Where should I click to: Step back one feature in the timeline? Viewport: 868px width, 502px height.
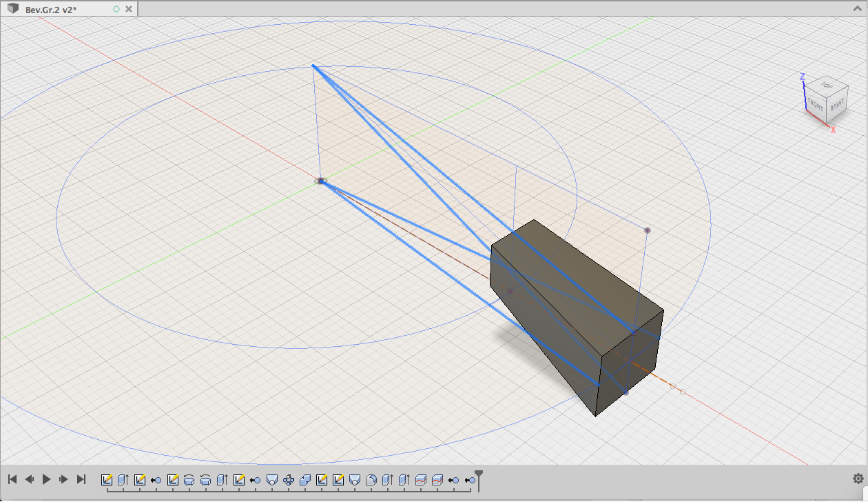(30, 479)
